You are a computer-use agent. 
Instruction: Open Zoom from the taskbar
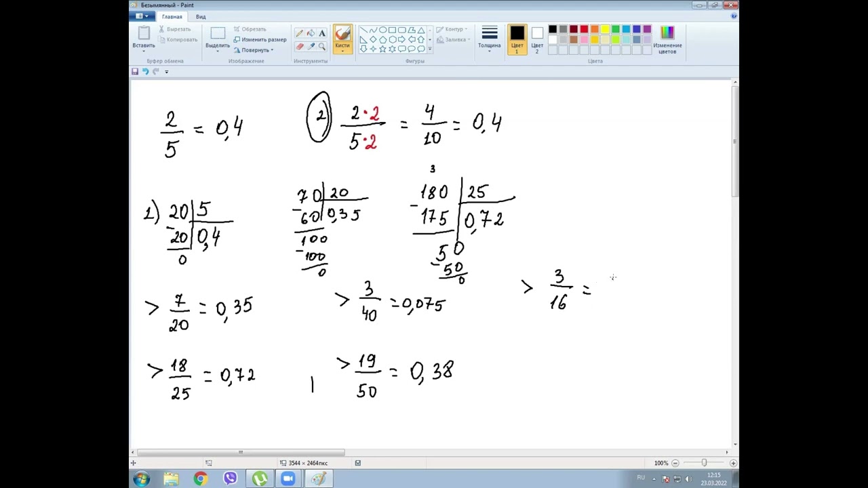(x=288, y=479)
